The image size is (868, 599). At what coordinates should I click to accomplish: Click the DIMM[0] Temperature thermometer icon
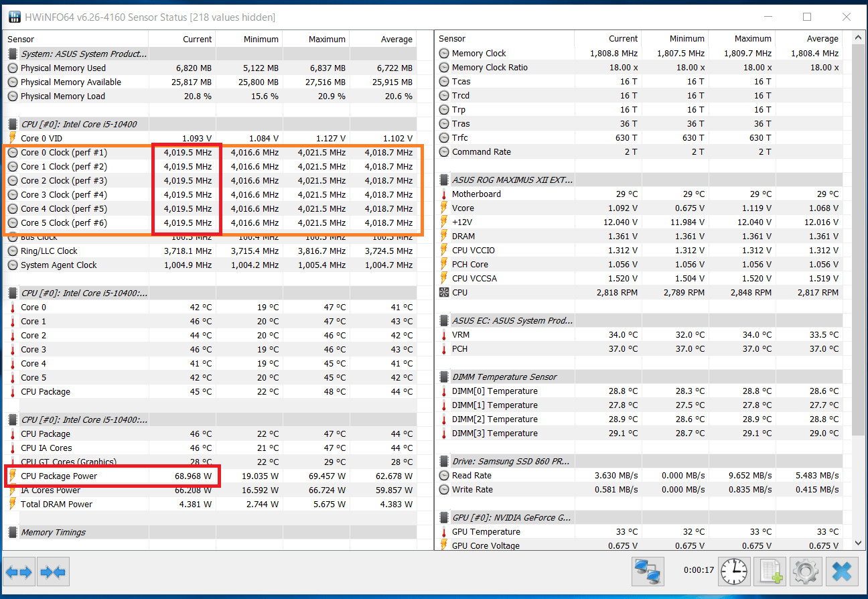coord(444,391)
